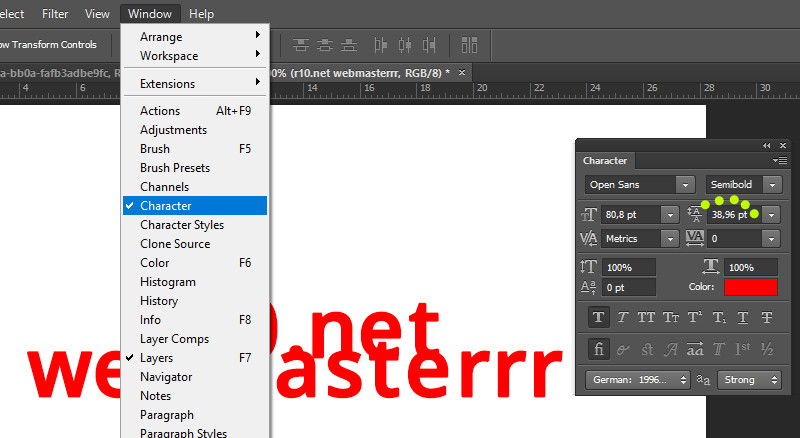
Task: Click Align horizontal centers icon
Action: point(405,45)
